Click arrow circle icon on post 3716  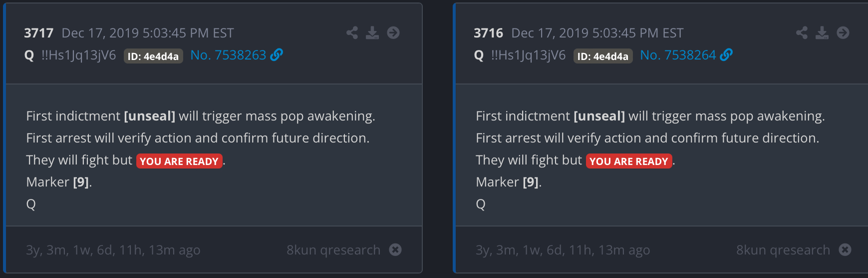843,33
